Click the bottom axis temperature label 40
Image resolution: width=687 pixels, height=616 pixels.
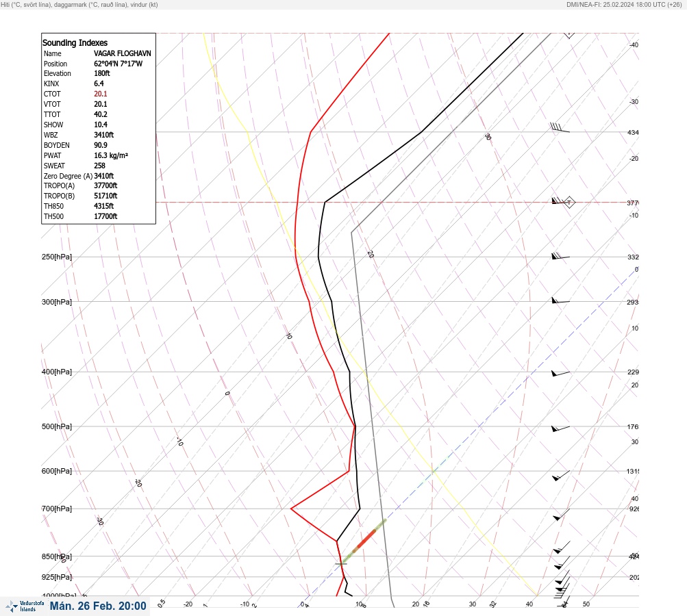pos(529,604)
